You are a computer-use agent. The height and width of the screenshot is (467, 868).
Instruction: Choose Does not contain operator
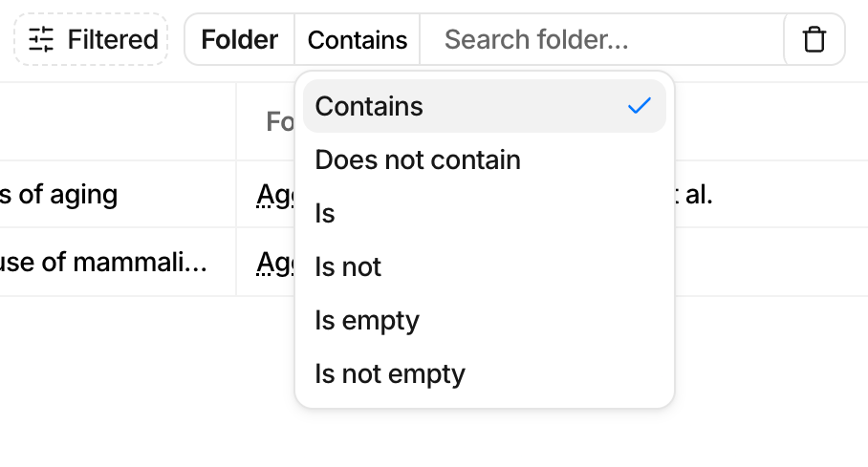418,159
